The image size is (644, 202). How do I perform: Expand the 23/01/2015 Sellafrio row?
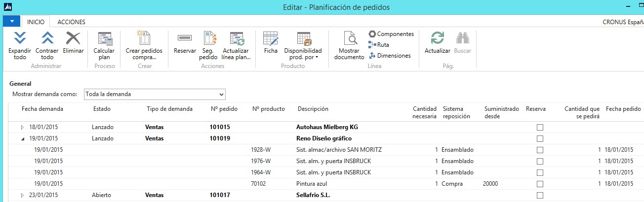pos(22,195)
